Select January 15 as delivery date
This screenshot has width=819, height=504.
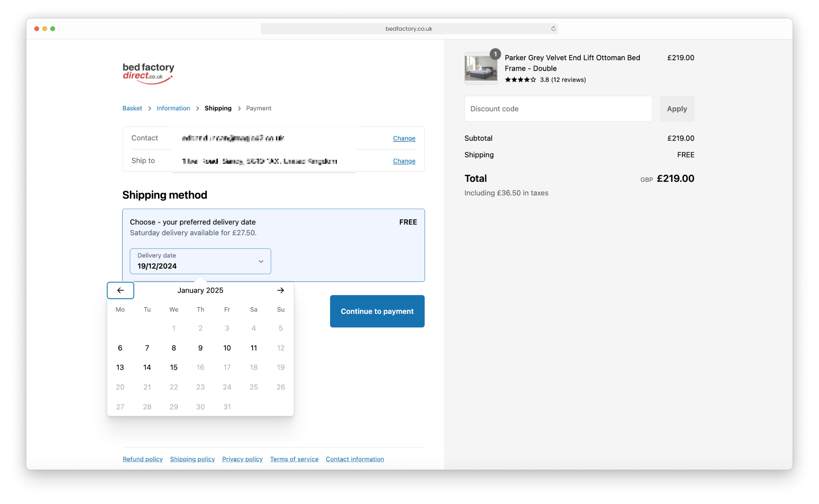tap(174, 366)
